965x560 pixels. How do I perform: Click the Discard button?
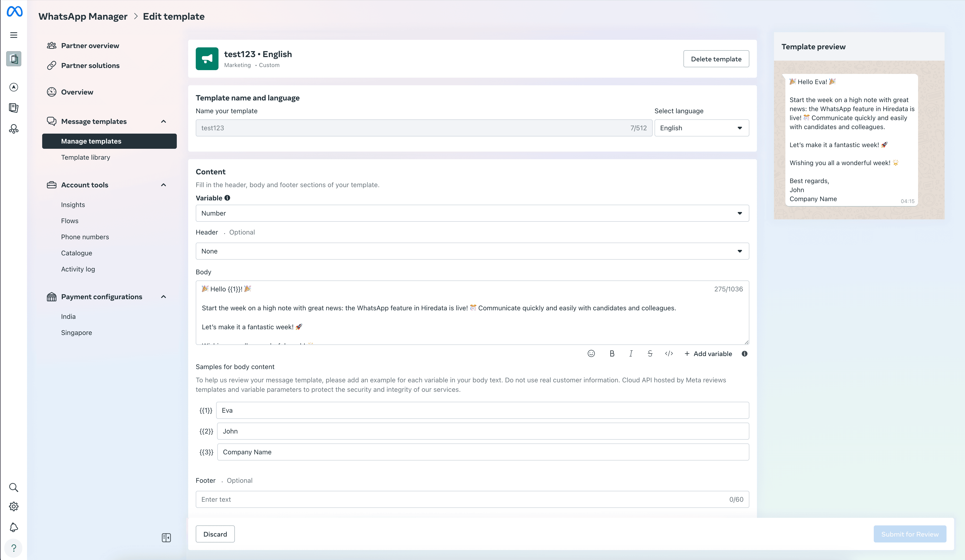tap(215, 534)
